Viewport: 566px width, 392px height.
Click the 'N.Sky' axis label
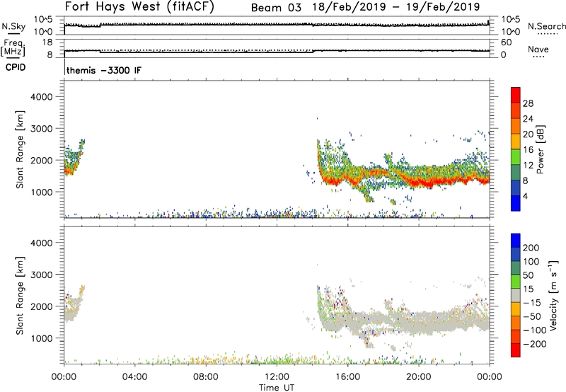pyautogui.click(x=13, y=26)
